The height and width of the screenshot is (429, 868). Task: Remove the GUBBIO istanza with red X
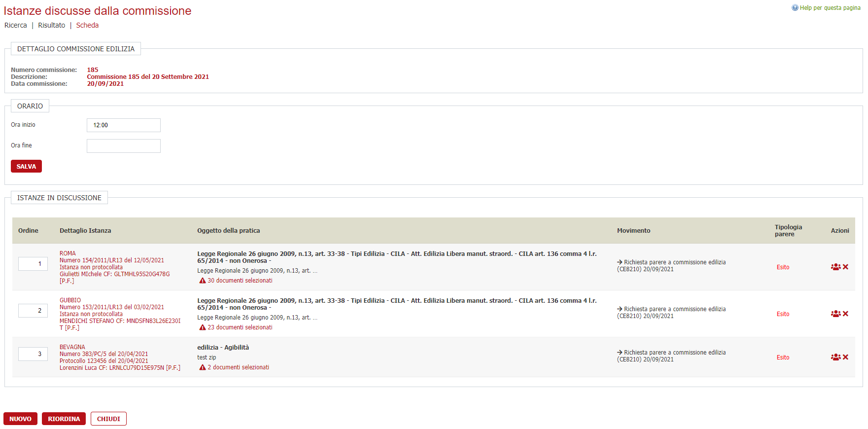click(845, 314)
